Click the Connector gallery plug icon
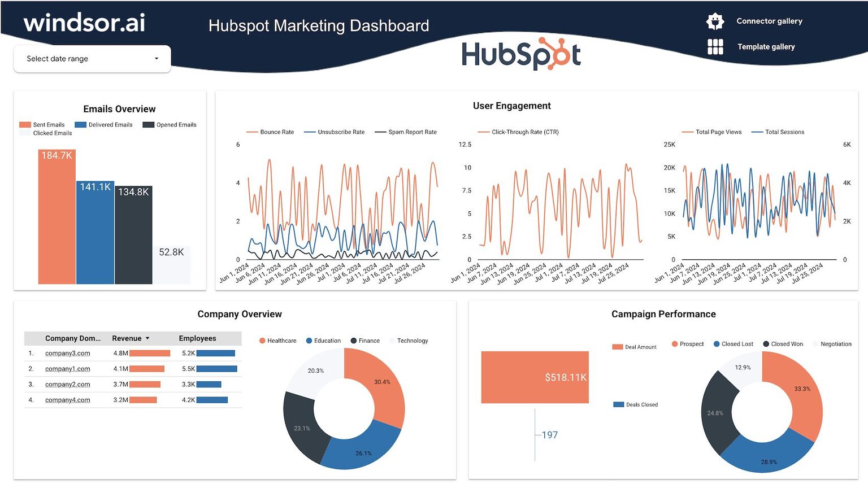Viewport: 868px width, 484px height. pos(715,20)
